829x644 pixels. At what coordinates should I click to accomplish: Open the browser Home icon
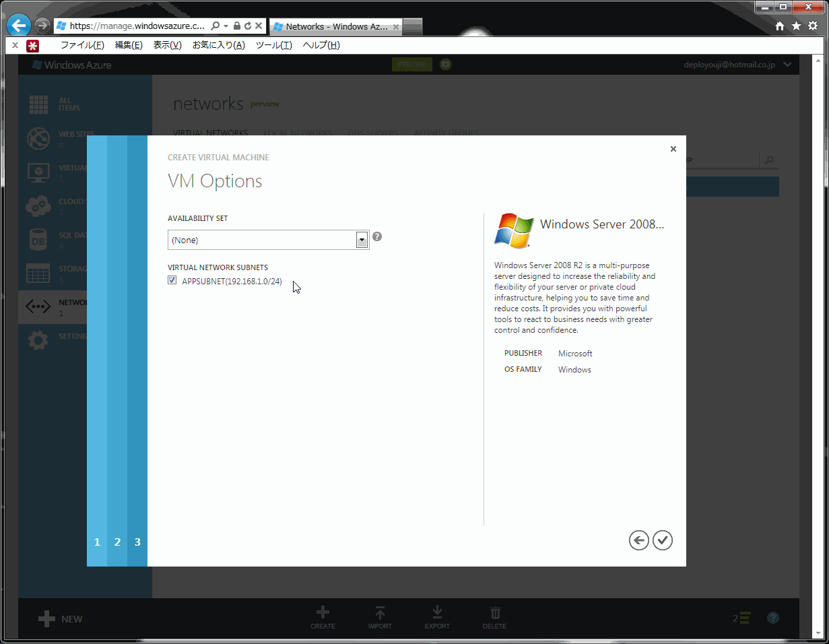780,26
